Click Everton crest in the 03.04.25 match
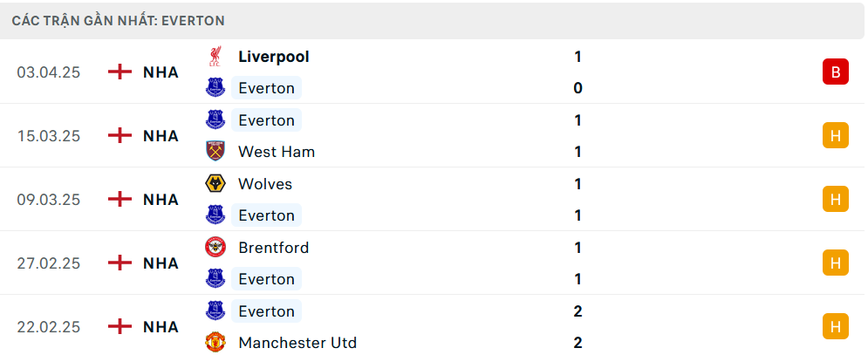Viewport: 868px width, 355px height. point(215,88)
